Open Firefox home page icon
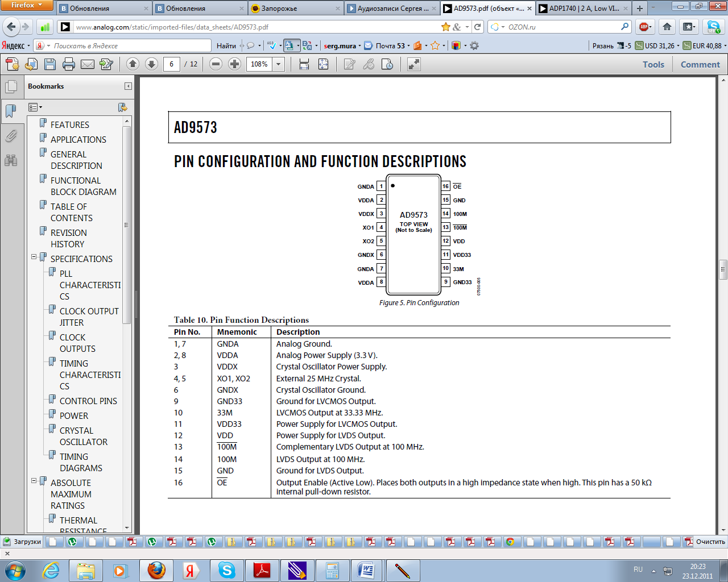The height and width of the screenshot is (582, 728). pyautogui.click(x=667, y=27)
